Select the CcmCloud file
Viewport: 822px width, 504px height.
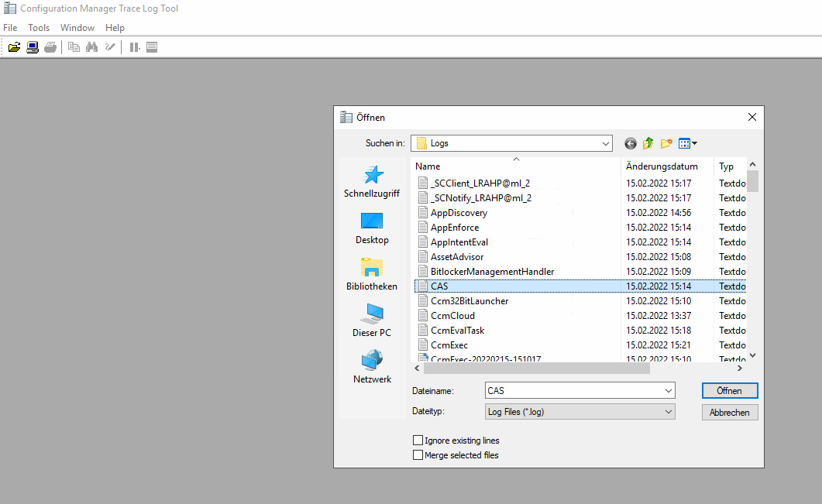pyautogui.click(x=453, y=315)
